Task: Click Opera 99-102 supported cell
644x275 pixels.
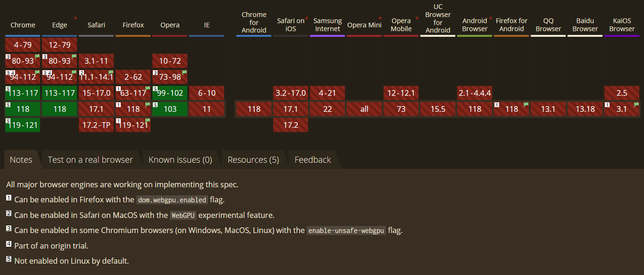Action: [x=170, y=93]
